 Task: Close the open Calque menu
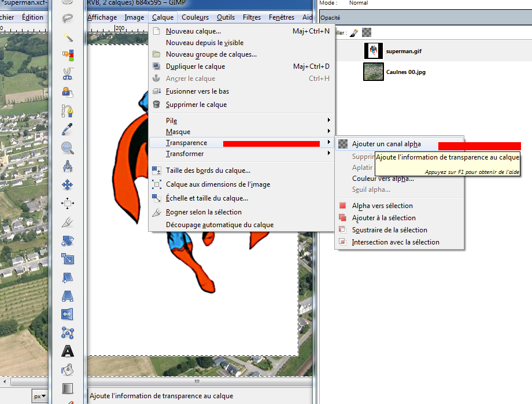click(163, 17)
